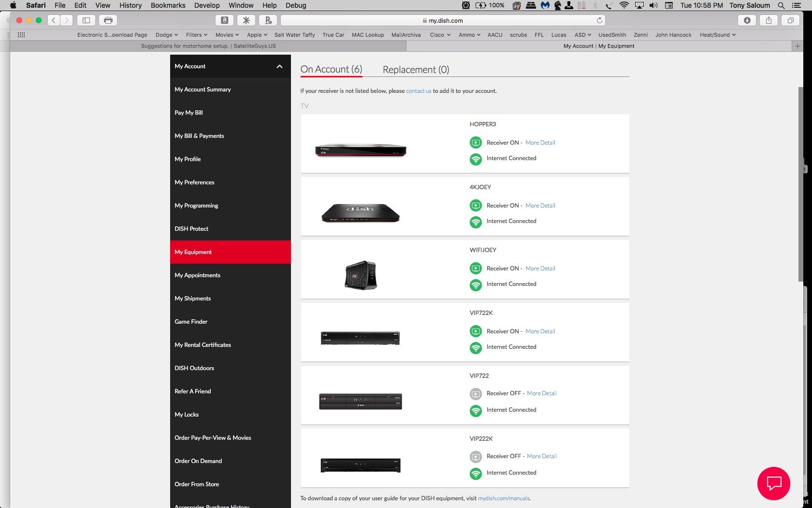Viewport: 812px width, 508px height.
Task: Click the volume icon in menu bar
Action: point(653,5)
